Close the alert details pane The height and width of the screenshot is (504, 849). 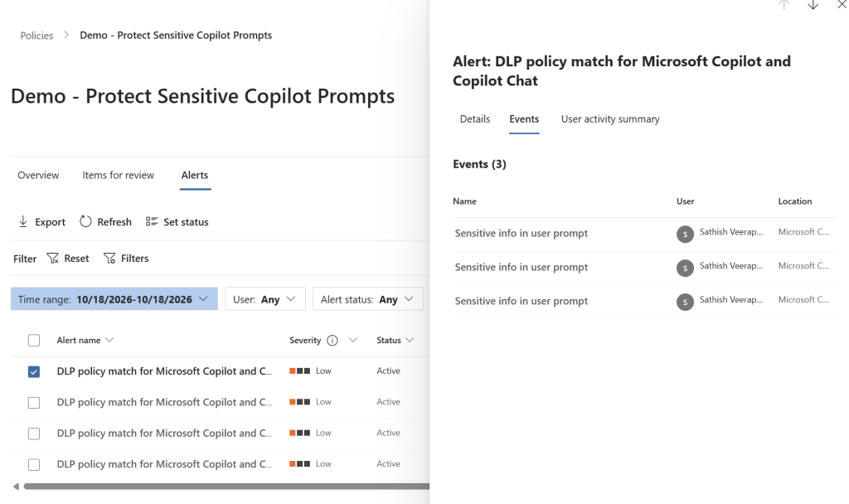(842, 4)
